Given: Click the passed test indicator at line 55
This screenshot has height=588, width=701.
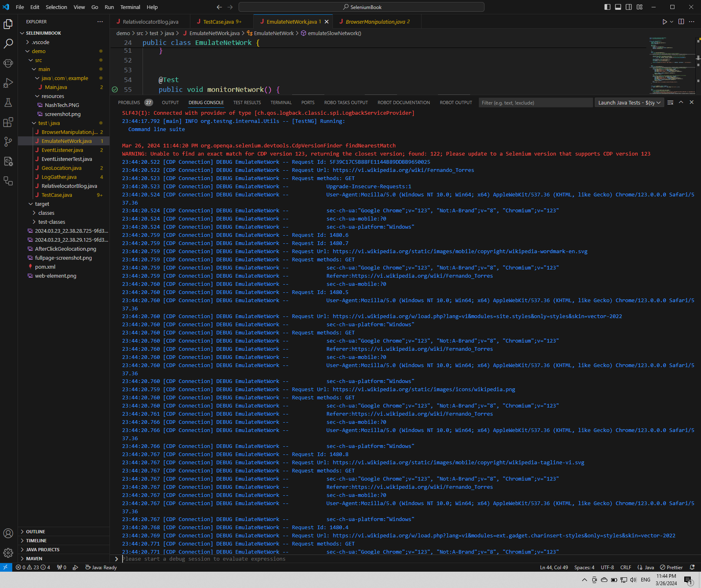Looking at the screenshot, I should coord(115,89).
